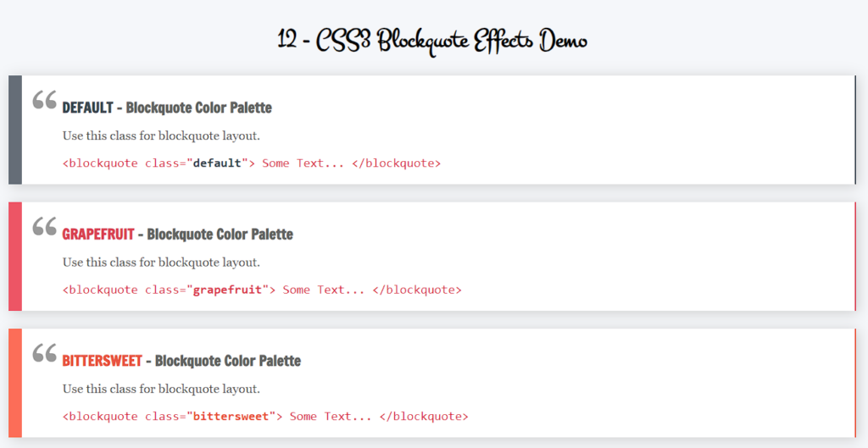Screen dimensions: 868x448
Task: Click the page title 'CSS3 Blockquote Effects Demo'
Action: pos(432,40)
